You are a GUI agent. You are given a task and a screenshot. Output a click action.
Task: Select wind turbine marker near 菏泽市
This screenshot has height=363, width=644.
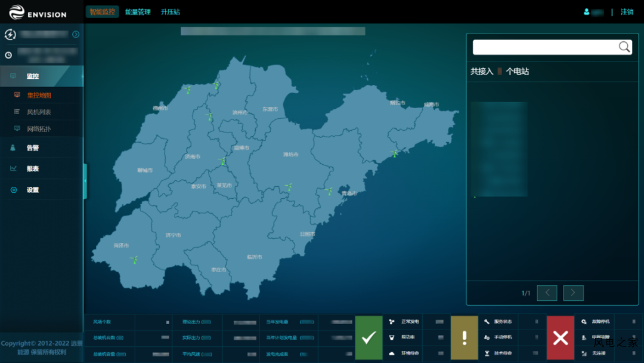(134, 259)
